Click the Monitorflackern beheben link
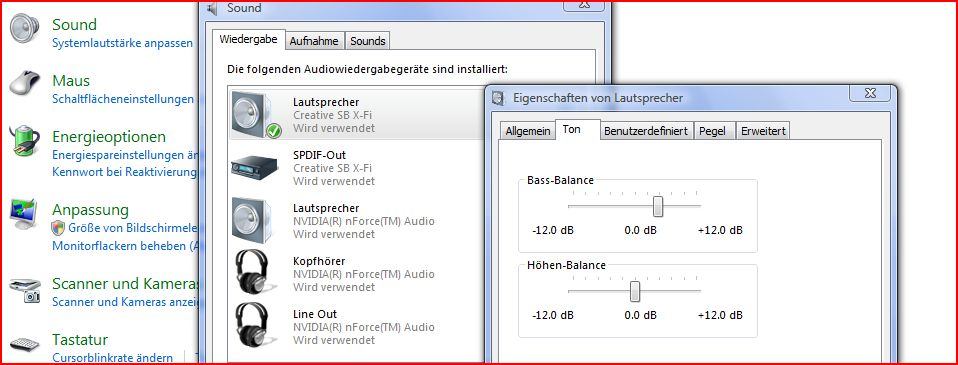The width and height of the screenshot is (958, 365). pos(125,246)
